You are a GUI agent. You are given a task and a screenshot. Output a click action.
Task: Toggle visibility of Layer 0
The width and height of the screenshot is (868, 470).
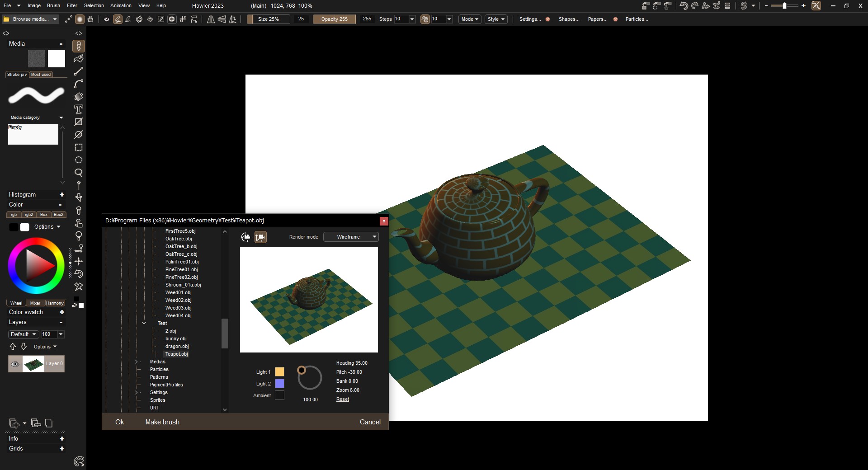[15, 364]
